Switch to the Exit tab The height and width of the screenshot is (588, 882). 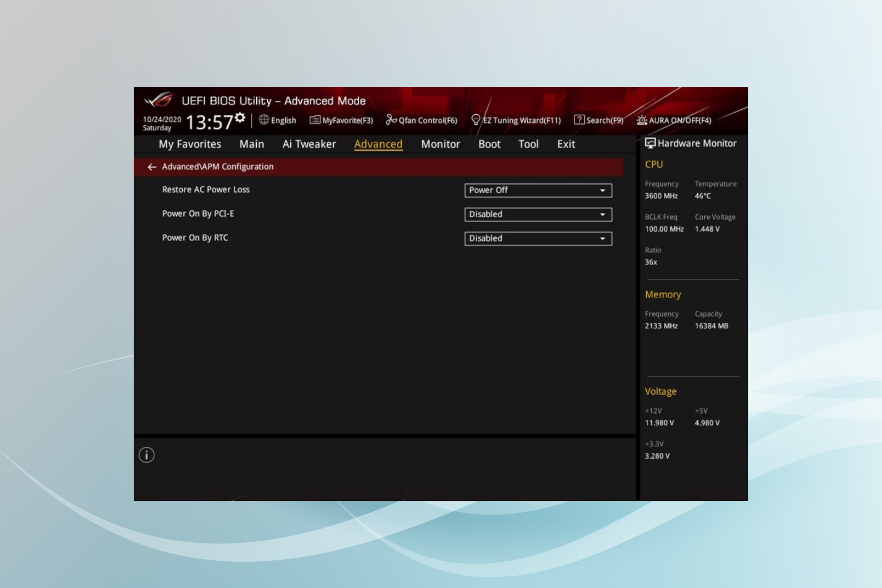click(565, 144)
